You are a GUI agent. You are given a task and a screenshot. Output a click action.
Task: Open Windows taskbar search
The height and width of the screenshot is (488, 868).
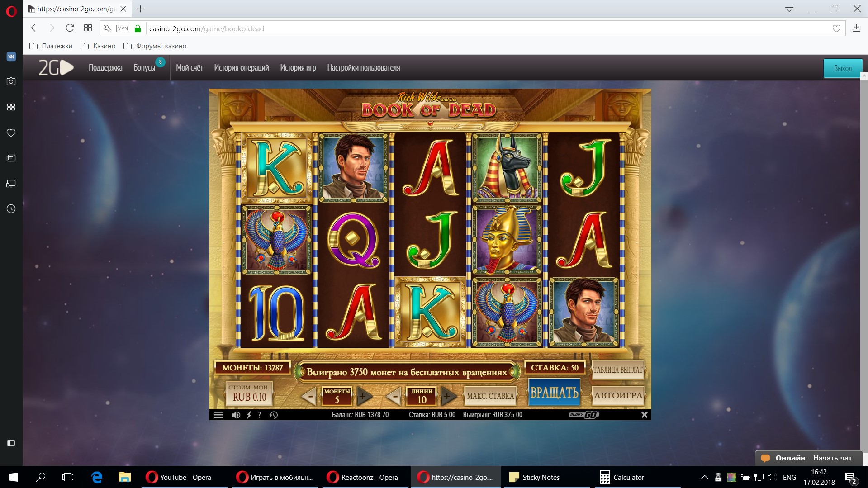click(41, 477)
